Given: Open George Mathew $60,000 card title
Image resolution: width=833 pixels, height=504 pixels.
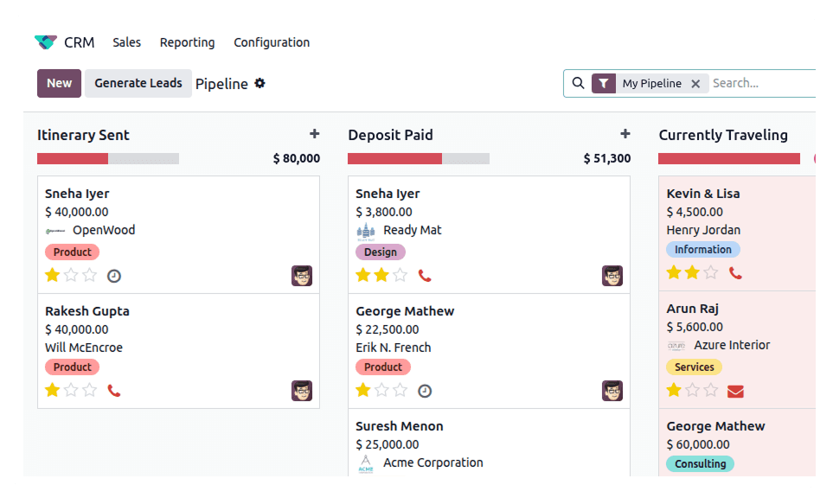Looking at the screenshot, I should tap(715, 426).
